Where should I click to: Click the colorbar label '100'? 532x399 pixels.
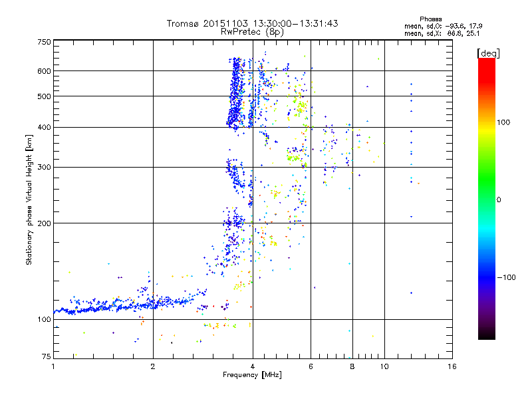coord(503,122)
